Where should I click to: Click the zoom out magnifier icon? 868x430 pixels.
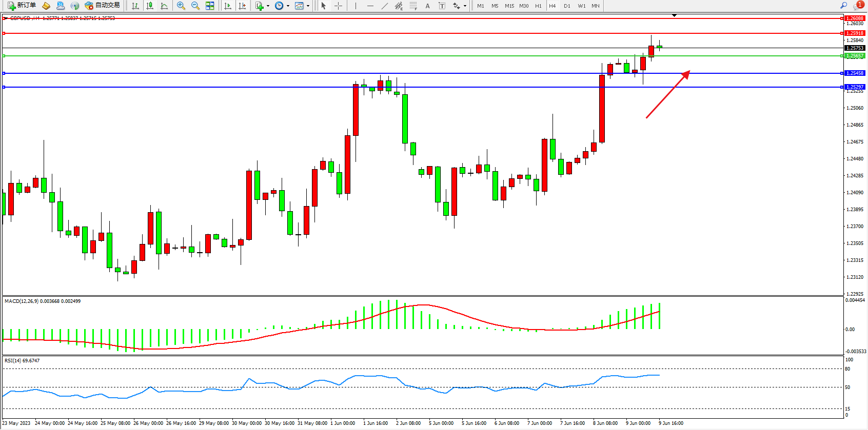tap(195, 6)
